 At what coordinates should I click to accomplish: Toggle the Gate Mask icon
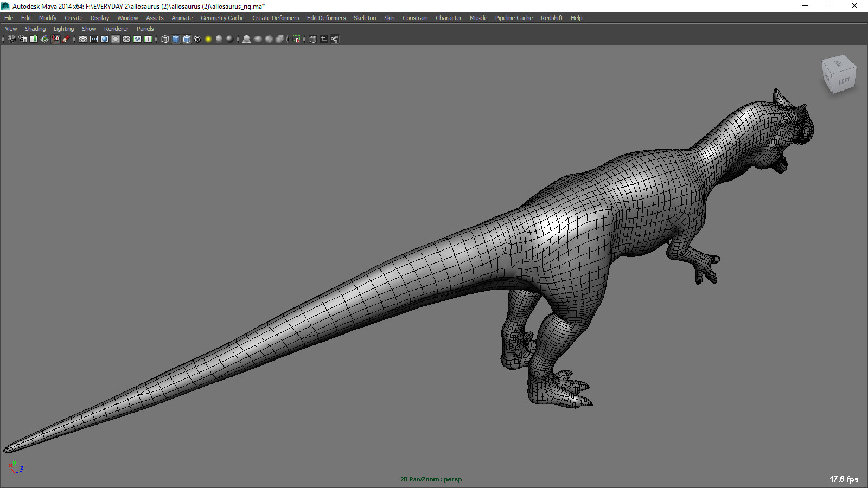pyautogui.click(x=116, y=39)
